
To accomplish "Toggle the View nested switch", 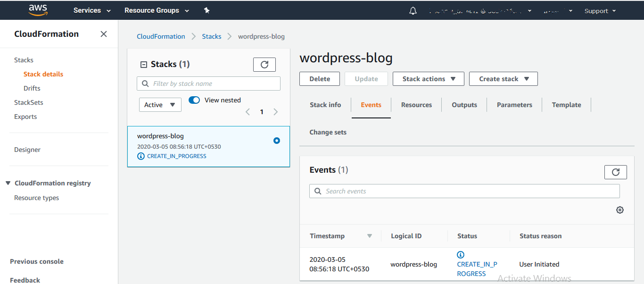I will (x=194, y=100).
